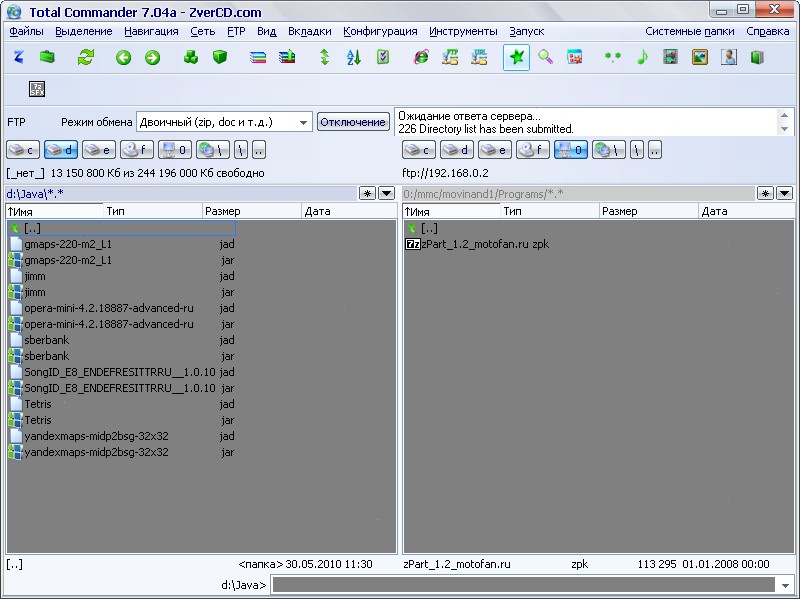Open the Файлы menu
The height and width of the screenshot is (599, 800).
(26, 31)
